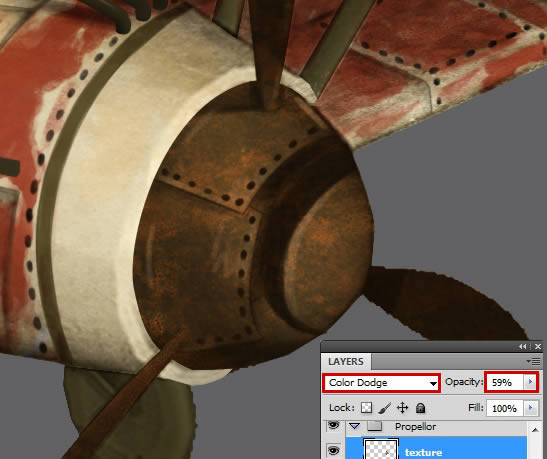Click the Propellor group folder icon
Viewport: 547px width, 459px height.
click(375, 426)
